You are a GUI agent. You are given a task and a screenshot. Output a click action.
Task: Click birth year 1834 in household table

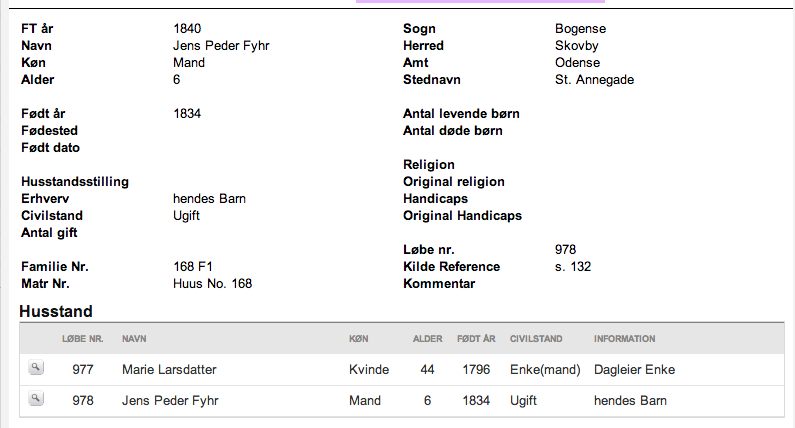[x=476, y=401]
